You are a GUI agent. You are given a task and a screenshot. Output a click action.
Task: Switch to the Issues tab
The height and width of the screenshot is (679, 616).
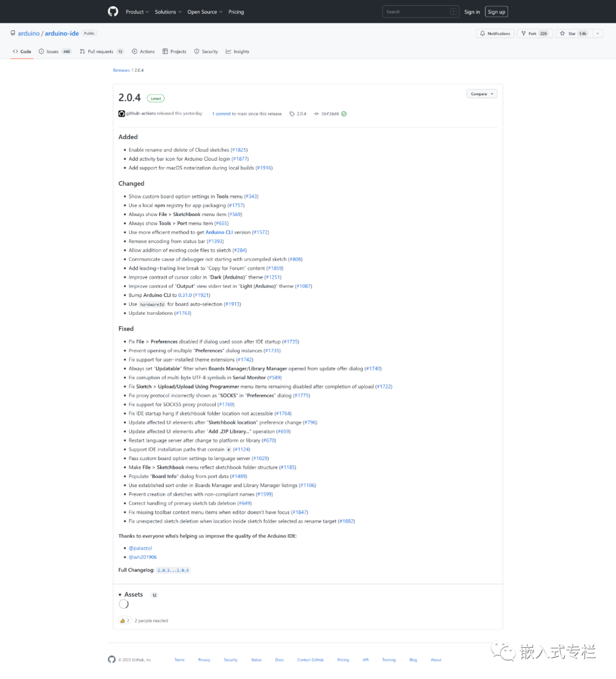(x=55, y=51)
